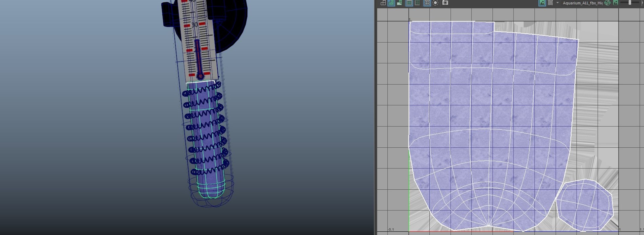Image resolution: width=644 pixels, height=235 pixels.
Task: Click the internal shell borders icon
Action: [x=417, y=3]
